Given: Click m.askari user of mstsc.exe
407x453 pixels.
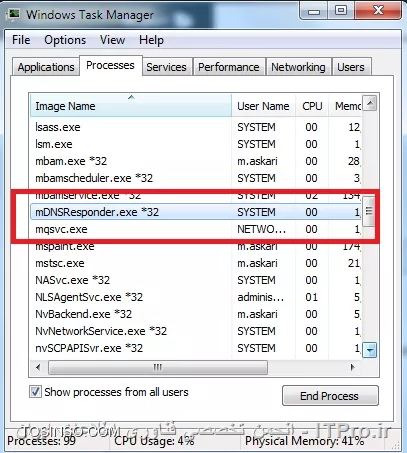Looking at the screenshot, I should click(x=257, y=263).
